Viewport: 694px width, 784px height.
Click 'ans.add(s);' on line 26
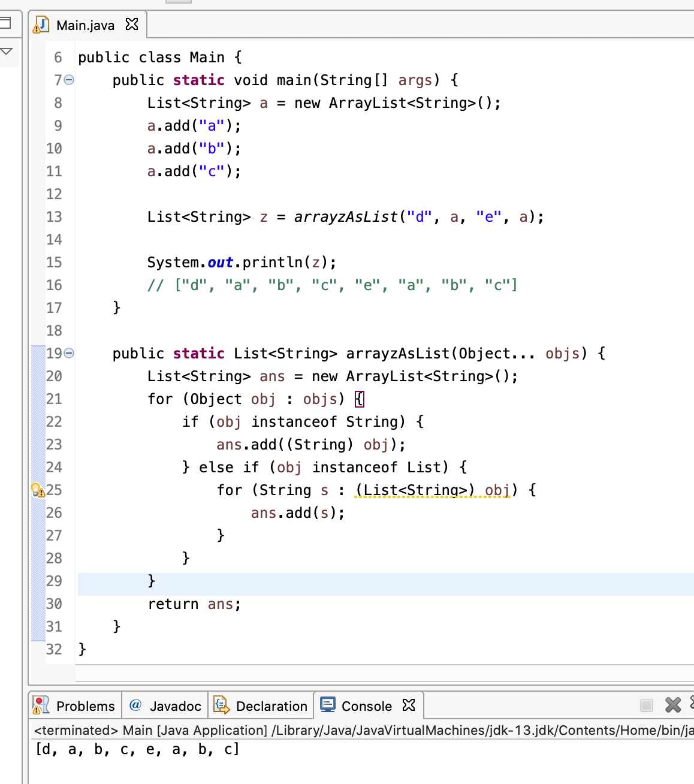298,513
